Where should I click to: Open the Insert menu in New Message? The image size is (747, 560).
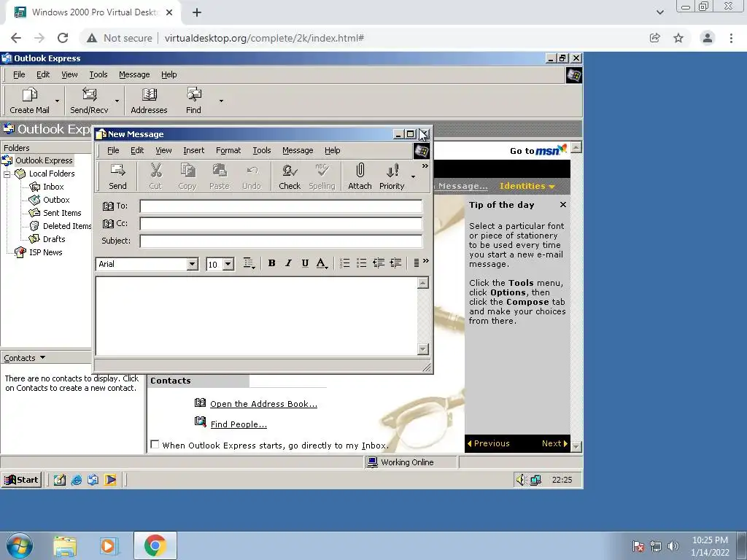(193, 150)
